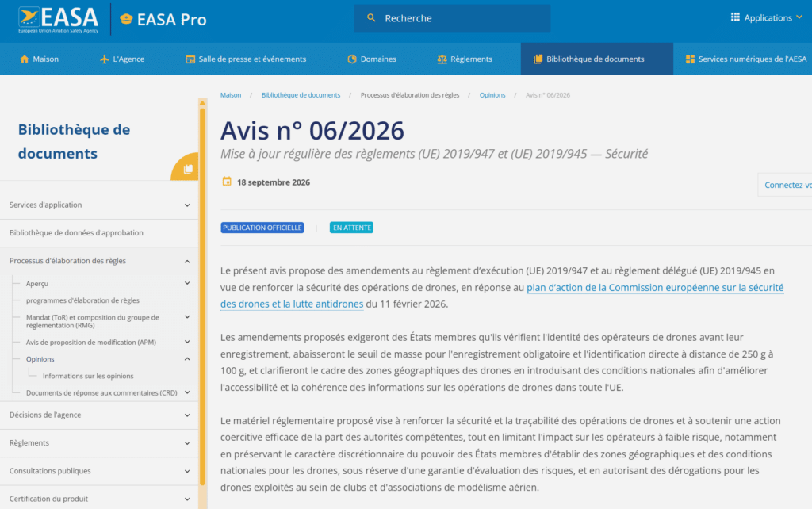Expand Mandat (ToR) submenu chevron
This screenshot has width=812, height=509.
187,317
